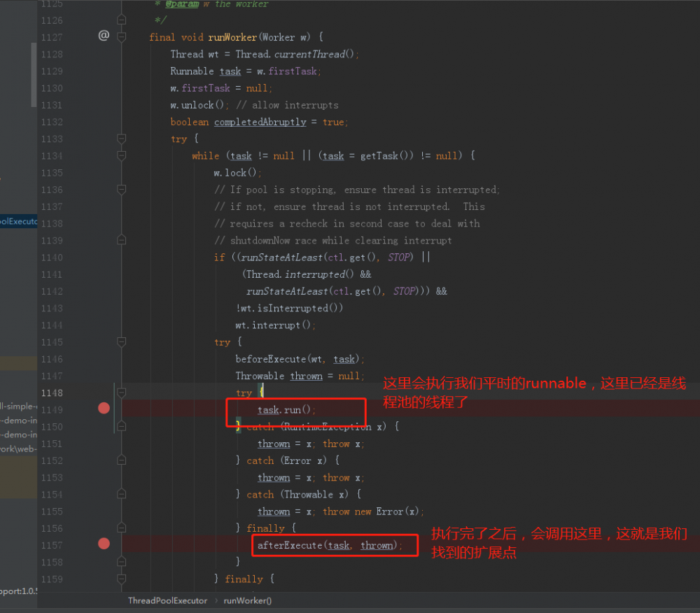Collapse the try block at line 1148
This screenshot has height=613, width=700.
pyautogui.click(x=121, y=393)
